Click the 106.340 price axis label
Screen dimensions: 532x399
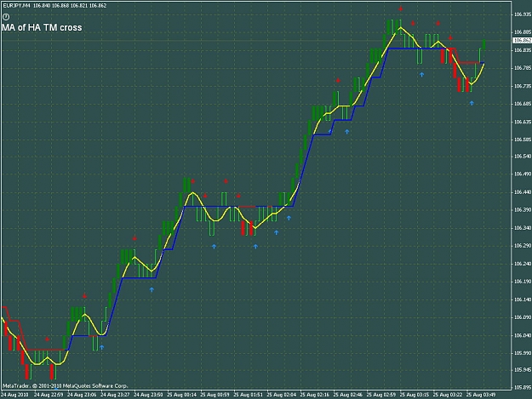[523, 228]
